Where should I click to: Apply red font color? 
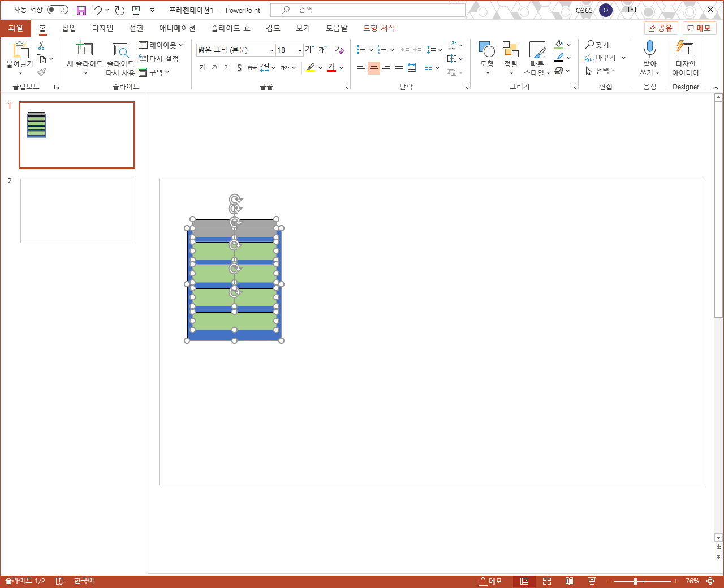click(331, 68)
